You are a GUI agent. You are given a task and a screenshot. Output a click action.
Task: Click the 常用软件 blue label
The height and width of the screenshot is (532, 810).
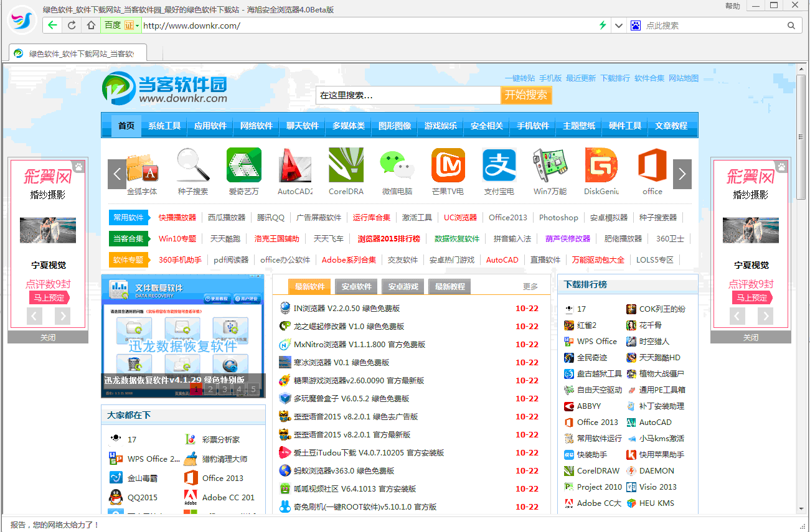pyautogui.click(x=128, y=218)
